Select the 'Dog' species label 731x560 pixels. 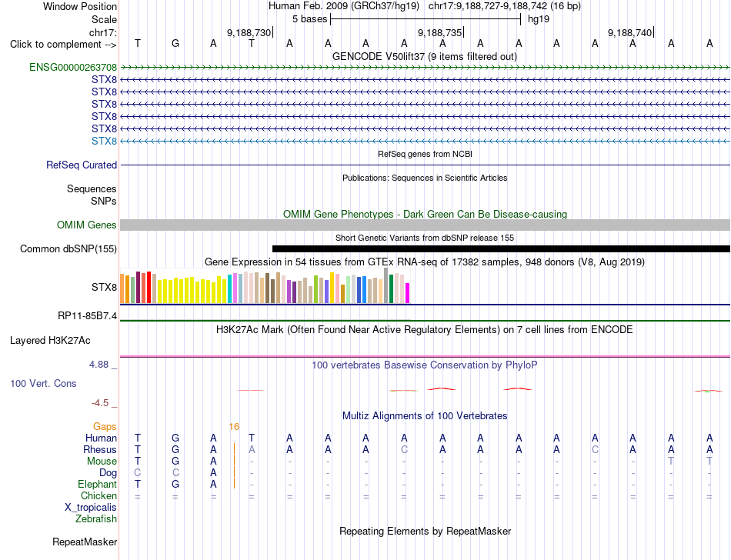tap(108, 473)
